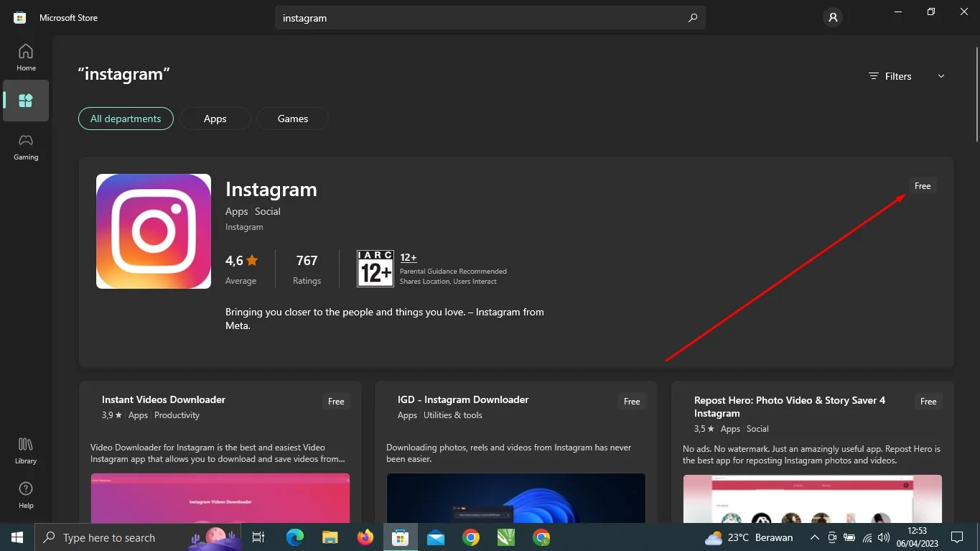Open the 12+ age rating link

[409, 257]
